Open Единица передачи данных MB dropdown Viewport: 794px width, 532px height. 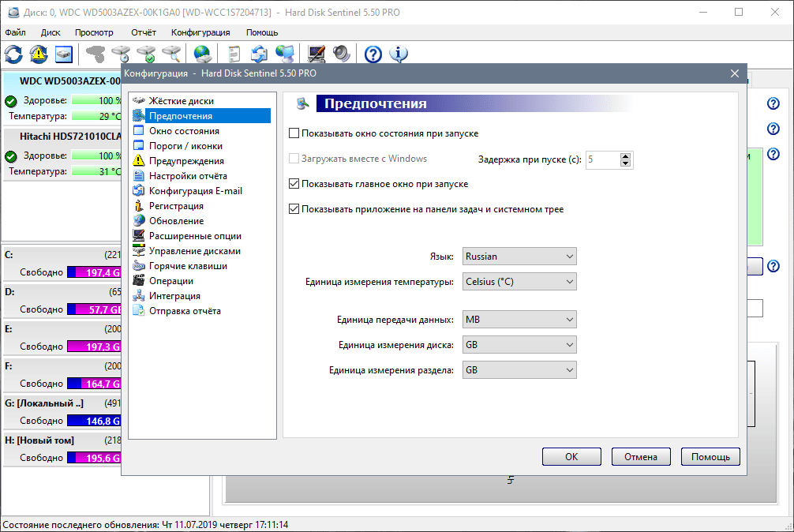518,320
